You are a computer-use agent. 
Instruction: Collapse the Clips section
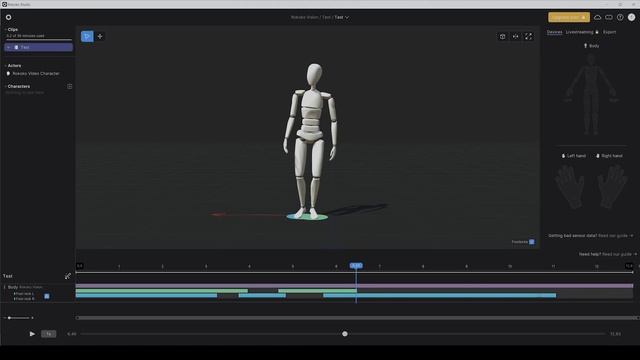(5, 29)
